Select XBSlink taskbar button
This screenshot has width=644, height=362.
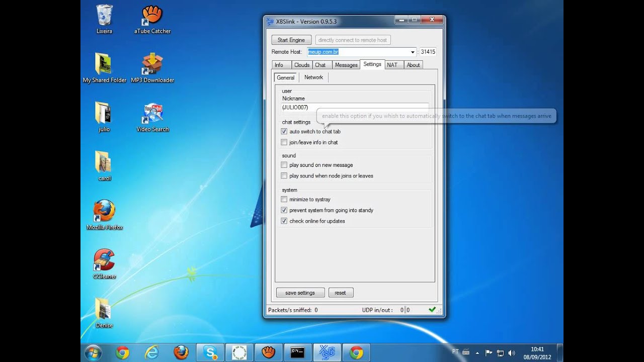coord(327,352)
